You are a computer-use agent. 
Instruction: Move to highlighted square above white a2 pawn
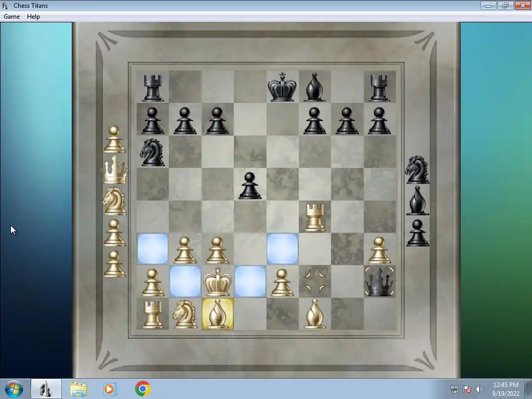pyautogui.click(x=153, y=249)
